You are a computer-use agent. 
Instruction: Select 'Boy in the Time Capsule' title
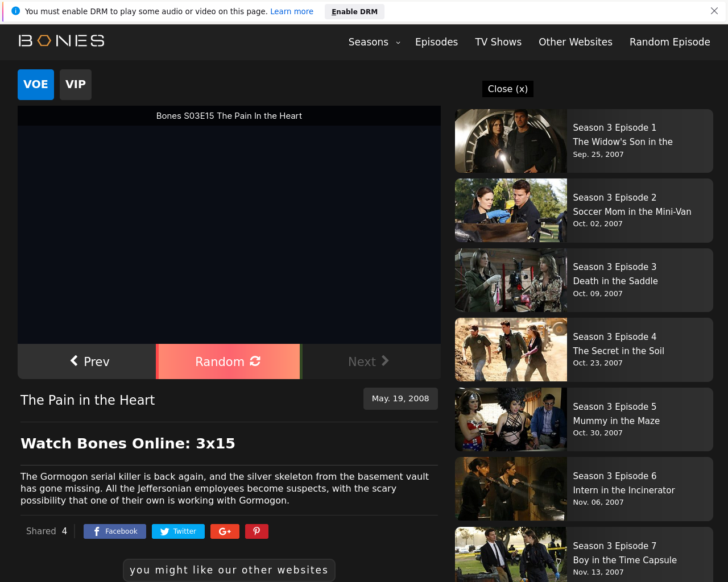point(624,560)
